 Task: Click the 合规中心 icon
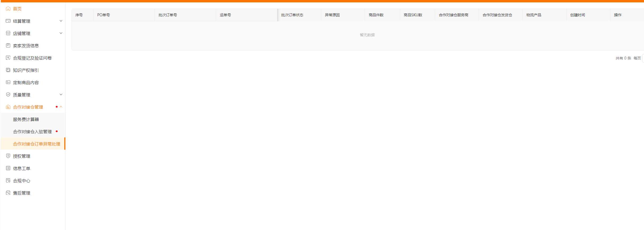coord(8,180)
